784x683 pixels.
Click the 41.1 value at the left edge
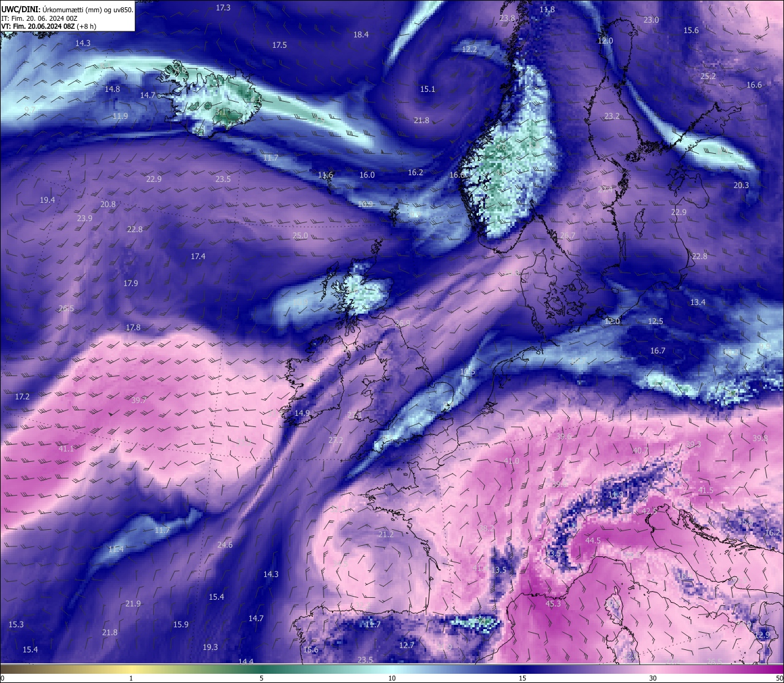click(66, 448)
